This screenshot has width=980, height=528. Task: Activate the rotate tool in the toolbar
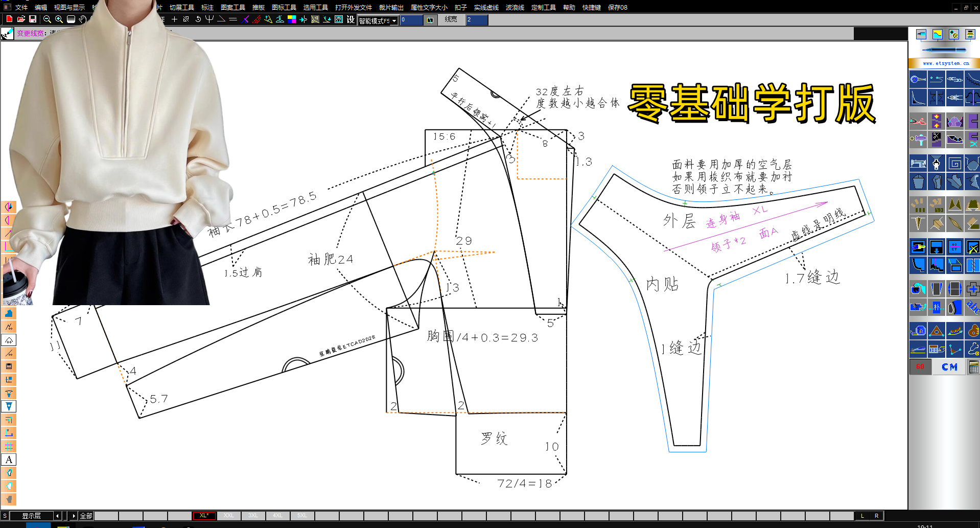click(198, 19)
